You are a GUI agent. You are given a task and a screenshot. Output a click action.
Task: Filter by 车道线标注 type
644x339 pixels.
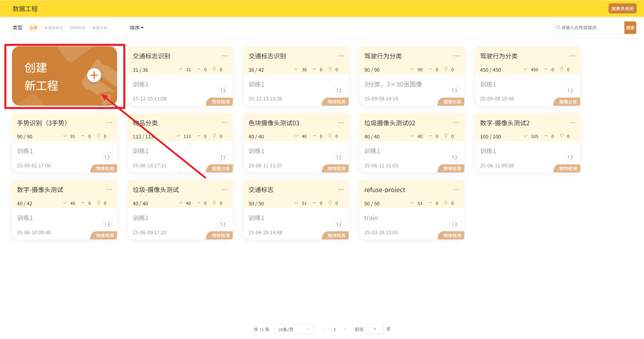(54, 28)
